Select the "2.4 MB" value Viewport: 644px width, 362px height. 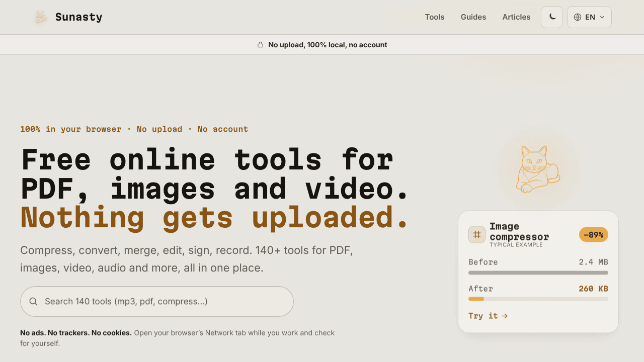pyautogui.click(x=593, y=262)
